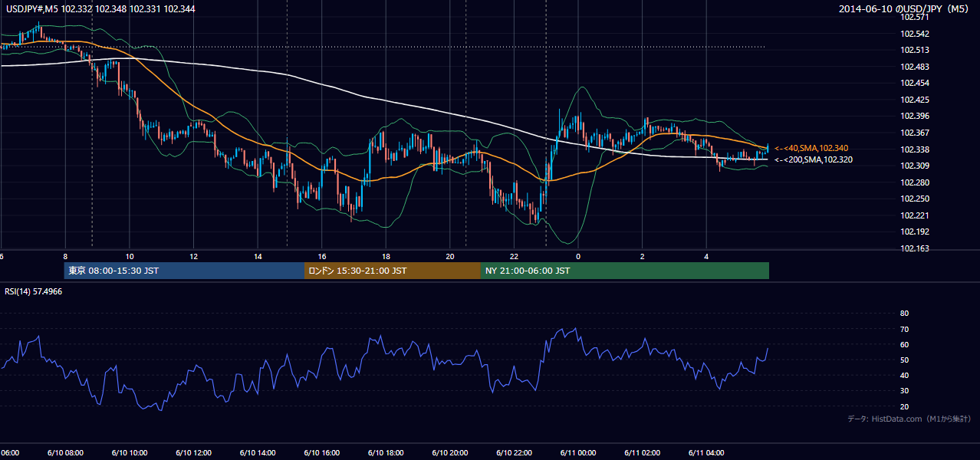
Task: Click the 102.250 price axis label
Action: pos(915,199)
